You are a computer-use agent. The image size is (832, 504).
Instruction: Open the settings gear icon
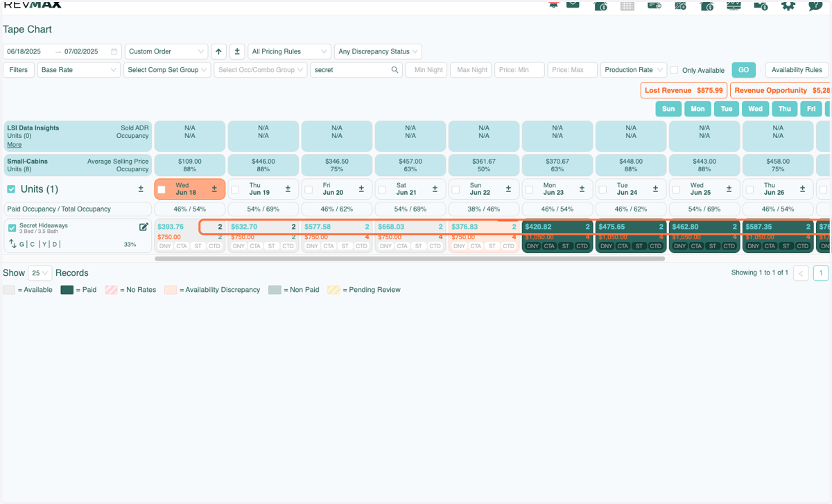pyautogui.click(x=788, y=6)
